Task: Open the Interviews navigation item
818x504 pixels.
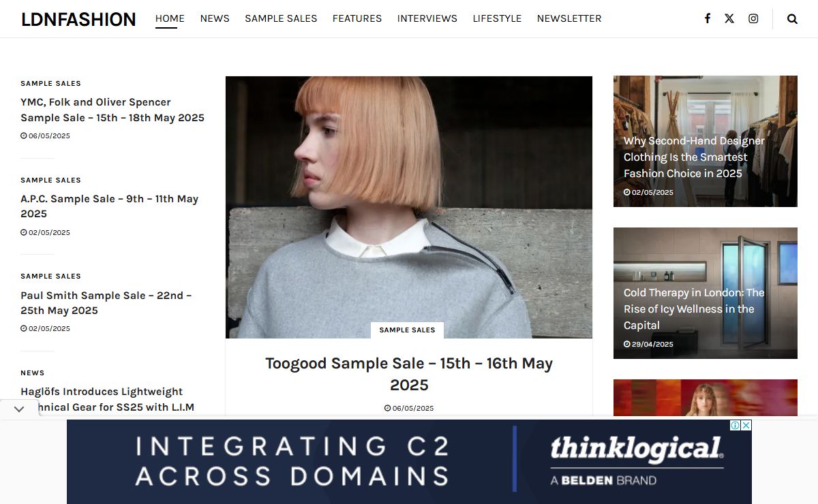Action: tap(427, 18)
